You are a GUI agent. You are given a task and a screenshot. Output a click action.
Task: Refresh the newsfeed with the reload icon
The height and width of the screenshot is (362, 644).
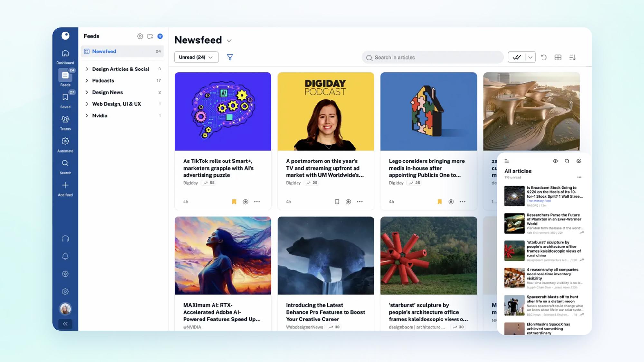point(544,57)
